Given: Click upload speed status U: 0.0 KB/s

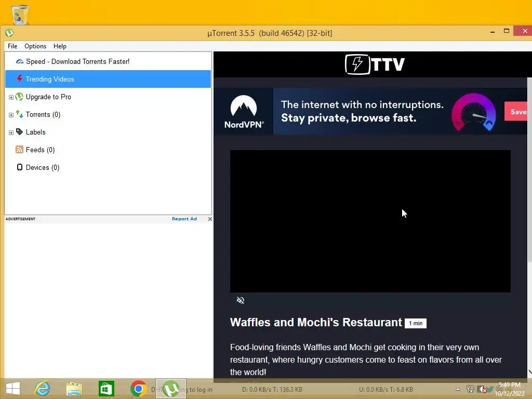Looking at the screenshot, I should 386,390.
